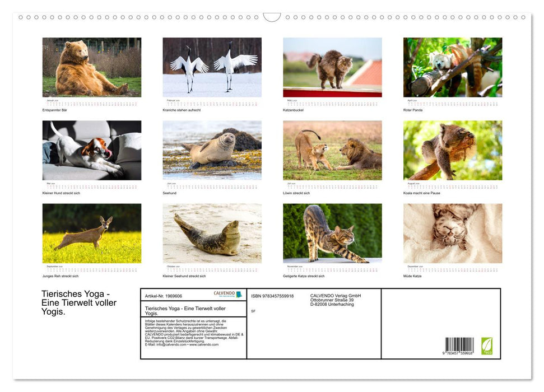The width and height of the screenshot is (544, 392).
Task: Toggle the Seehund month photo
Action: point(212,150)
